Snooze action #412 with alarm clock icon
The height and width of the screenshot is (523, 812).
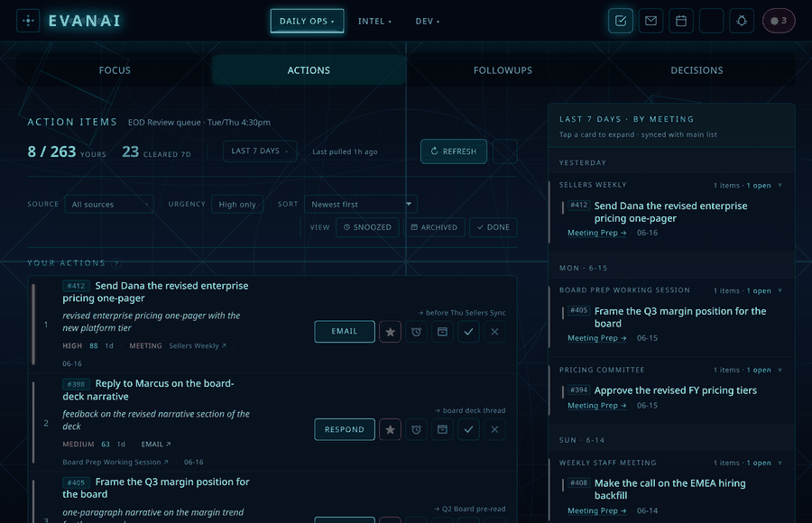click(416, 332)
